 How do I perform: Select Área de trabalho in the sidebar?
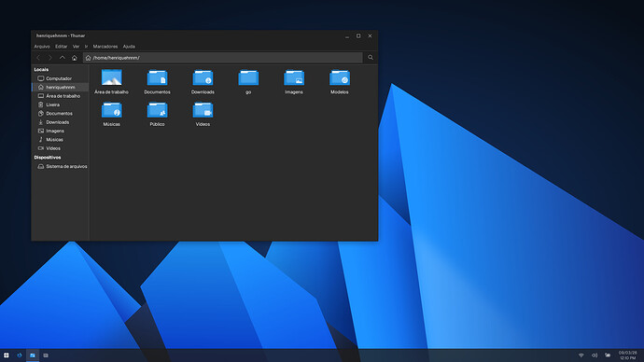click(60, 96)
